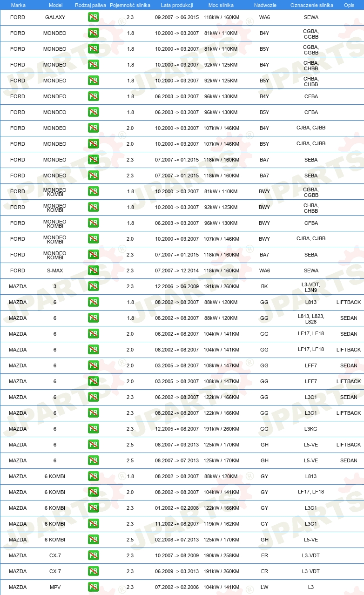Click the power value 190kW / 258KM

(x=221, y=555)
